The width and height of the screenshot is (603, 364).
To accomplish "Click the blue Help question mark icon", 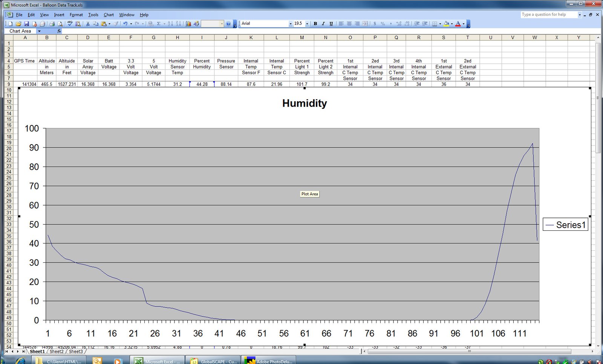I will 228,24.
